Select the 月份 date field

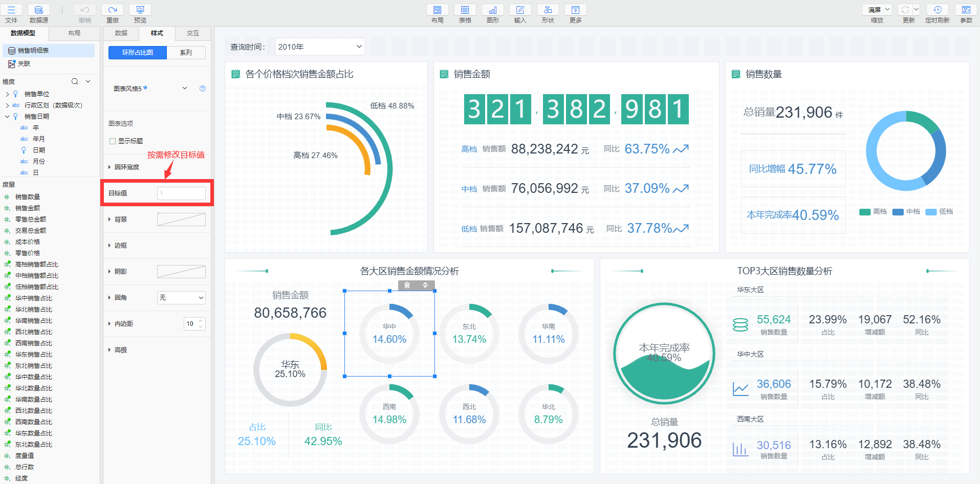(x=39, y=162)
